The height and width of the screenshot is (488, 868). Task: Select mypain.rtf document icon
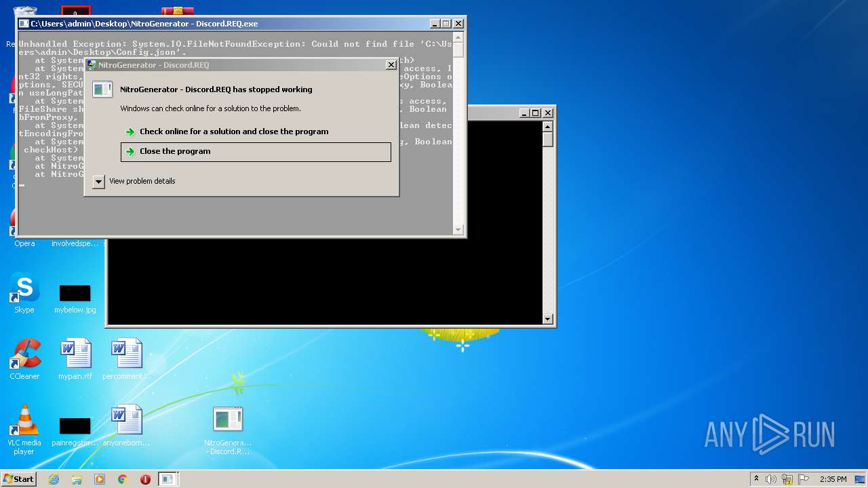pos(75,359)
